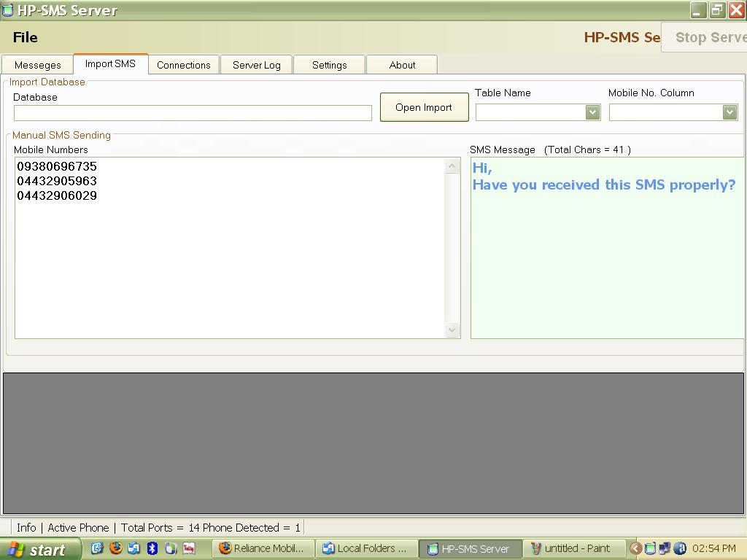Switch to the Connections tab

click(x=183, y=65)
